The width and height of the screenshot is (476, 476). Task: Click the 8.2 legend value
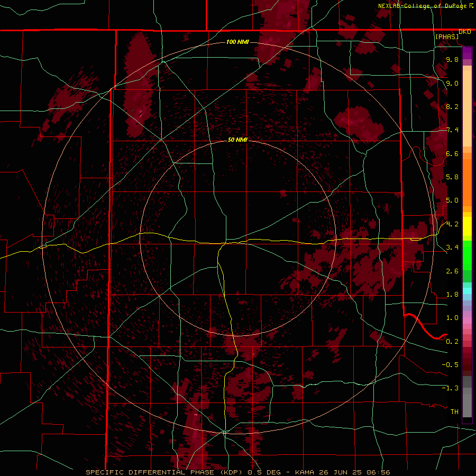pyautogui.click(x=452, y=106)
